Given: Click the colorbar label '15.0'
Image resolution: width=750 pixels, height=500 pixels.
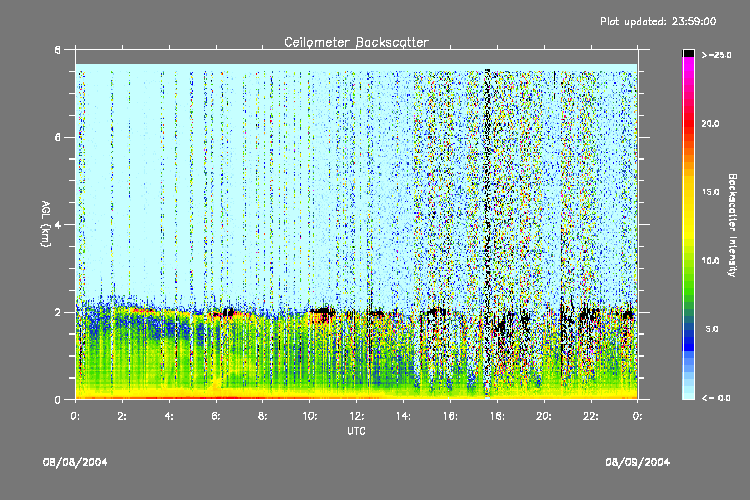Looking at the screenshot, I should tap(710, 192).
